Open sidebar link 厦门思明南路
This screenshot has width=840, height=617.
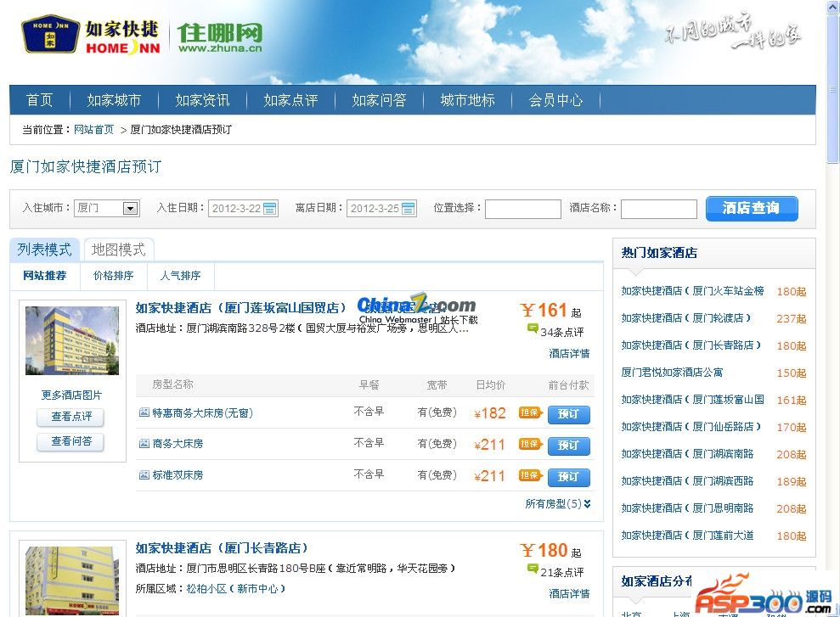pos(687,508)
